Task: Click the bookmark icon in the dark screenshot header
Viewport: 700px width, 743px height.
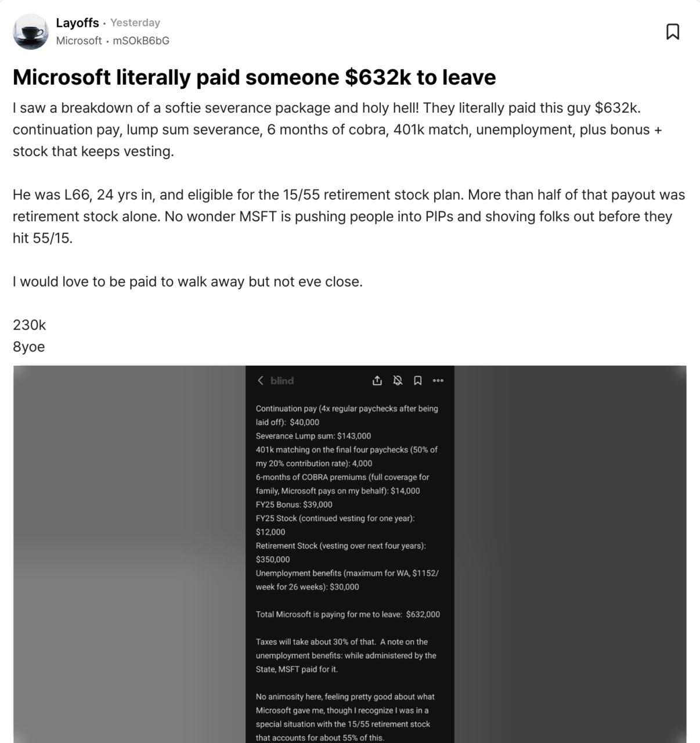Action: tap(417, 381)
